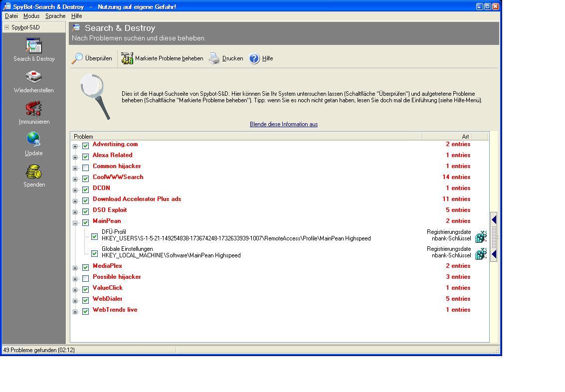
Task: Uncheck the MediaPlex checkbox
Action: [85, 267]
